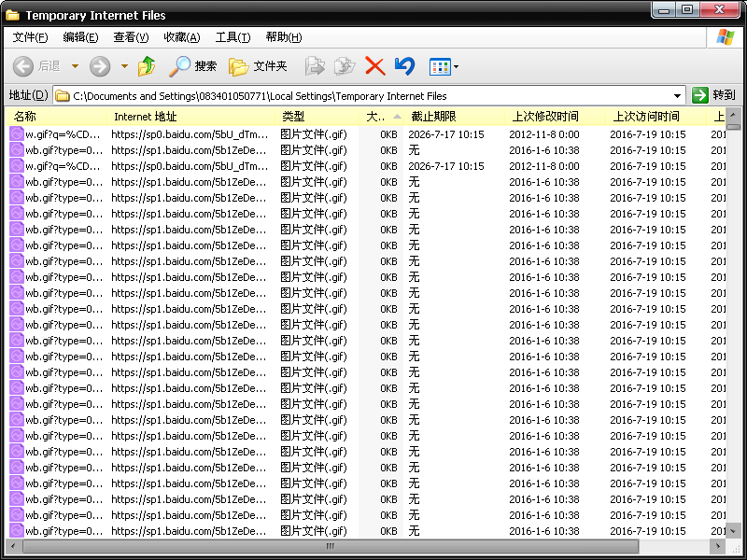Open the 编辑(E) menu
The image size is (747, 560).
pyautogui.click(x=80, y=37)
